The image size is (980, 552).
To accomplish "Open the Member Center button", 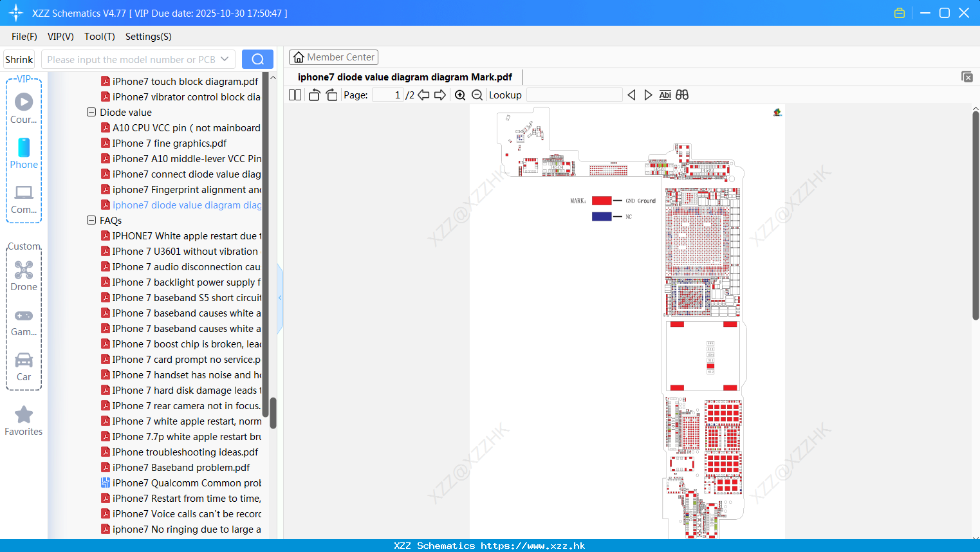I will point(333,57).
